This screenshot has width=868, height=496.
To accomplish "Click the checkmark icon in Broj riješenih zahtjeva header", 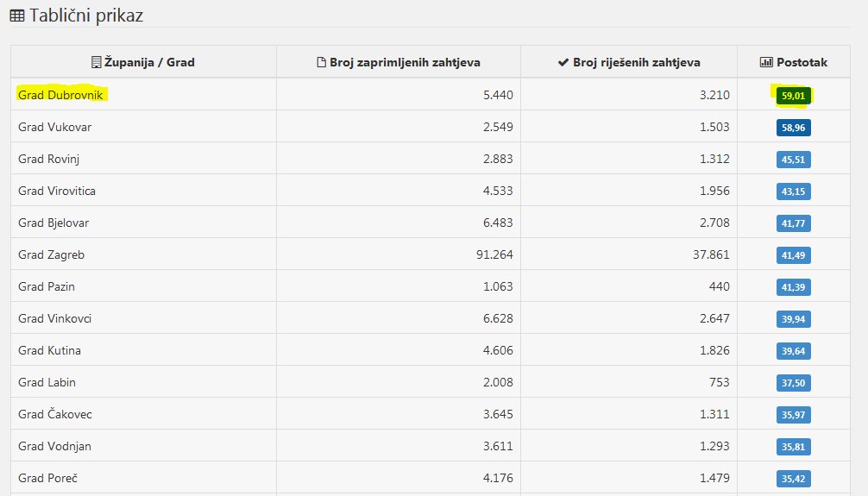I will pyautogui.click(x=563, y=62).
